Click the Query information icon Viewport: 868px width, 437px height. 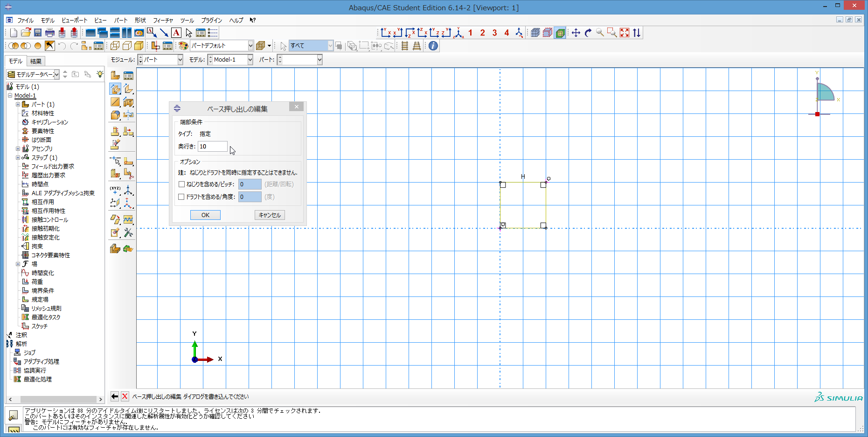[x=433, y=46]
